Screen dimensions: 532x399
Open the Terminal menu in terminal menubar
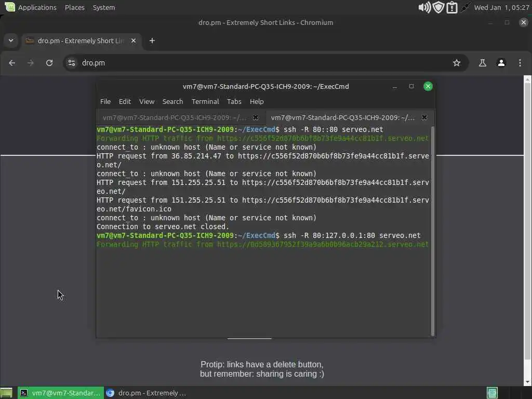pos(205,101)
